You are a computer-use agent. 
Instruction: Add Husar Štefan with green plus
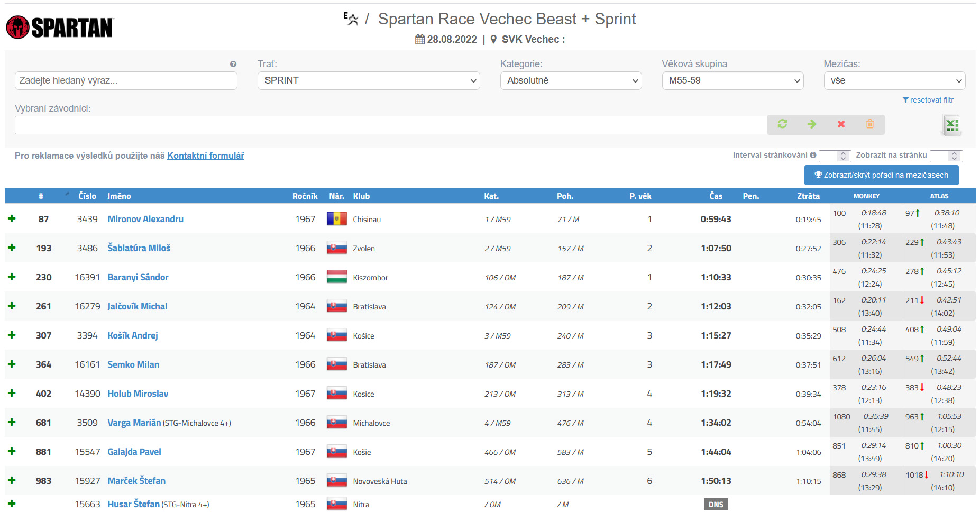[12, 504]
